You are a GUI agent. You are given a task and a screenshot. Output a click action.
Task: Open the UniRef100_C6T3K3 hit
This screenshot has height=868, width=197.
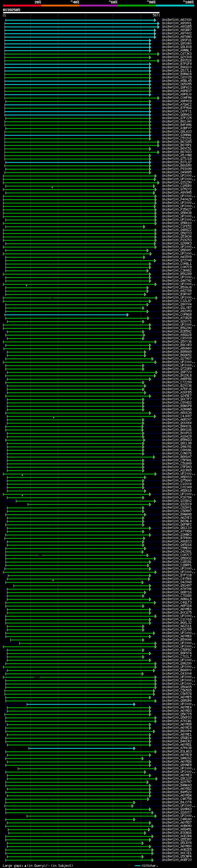[x=177, y=54]
